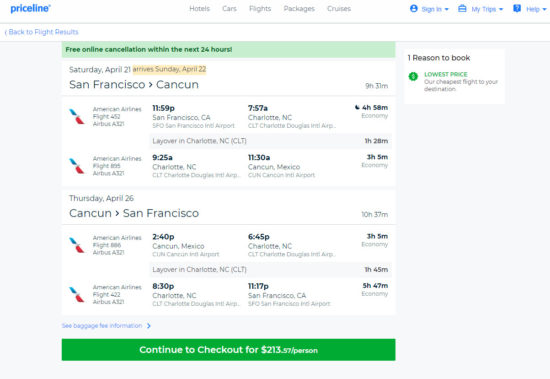Select the Flights navigation tab
The image size is (550, 379).
click(260, 9)
